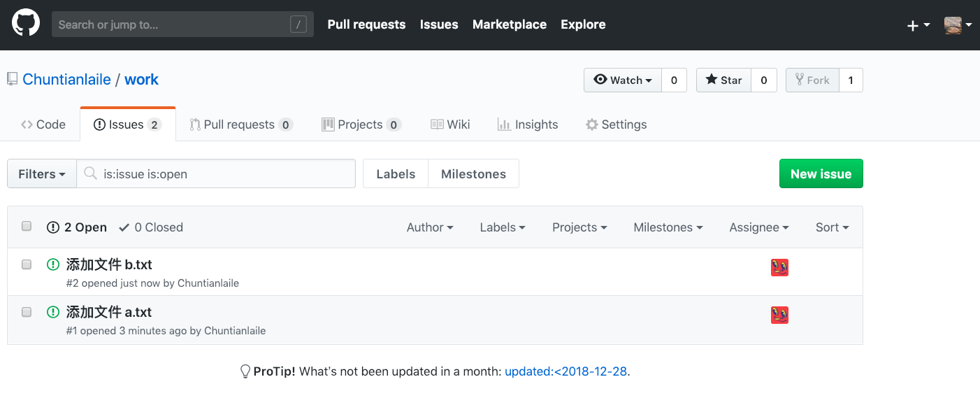The height and width of the screenshot is (398, 980).
Task: Check the box for issue 添加文件 b.txt
Action: 27,264
